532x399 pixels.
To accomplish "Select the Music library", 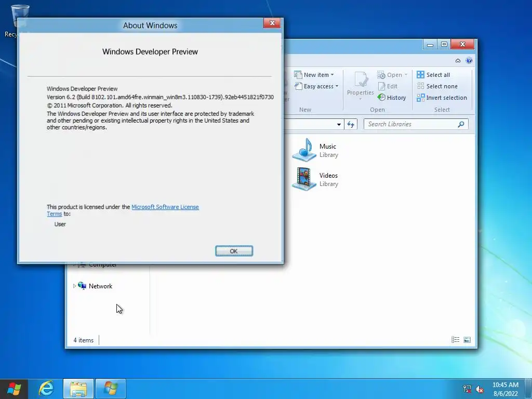I will [315, 150].
